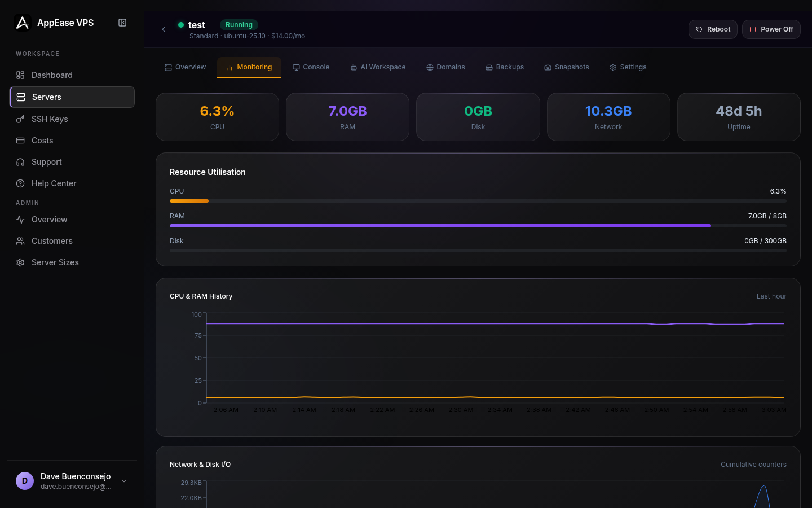Click the Dave Buenconsejo avatar circle
This screenshot has height=508, width=812.
coord(25,481)
